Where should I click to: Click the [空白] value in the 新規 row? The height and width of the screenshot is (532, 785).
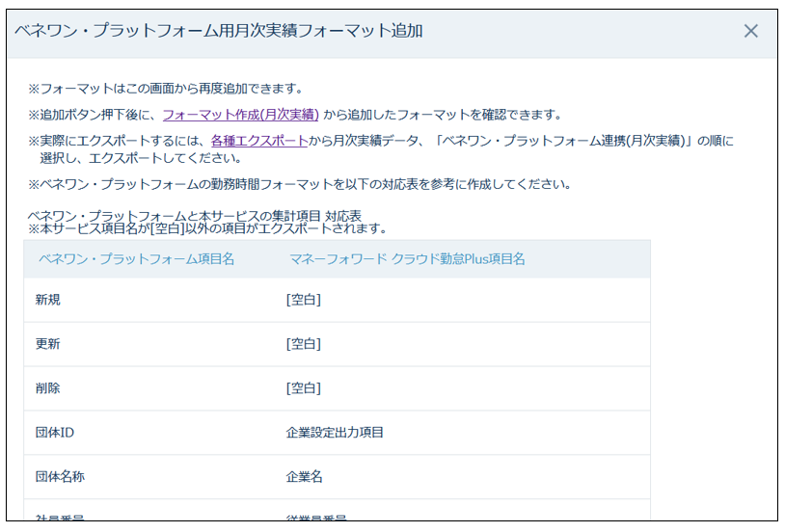(304, 300)
